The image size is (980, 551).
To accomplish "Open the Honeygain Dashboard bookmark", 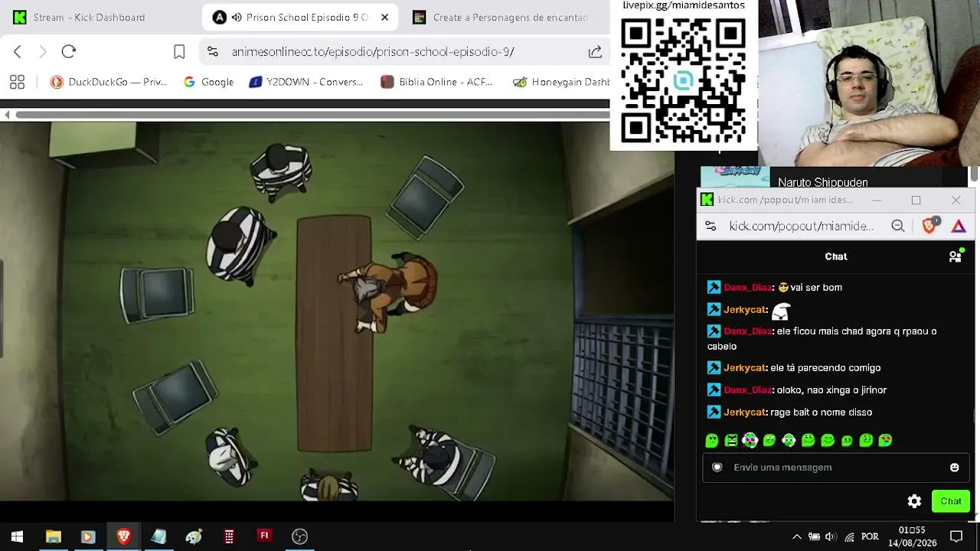I will tap(561, 82).
